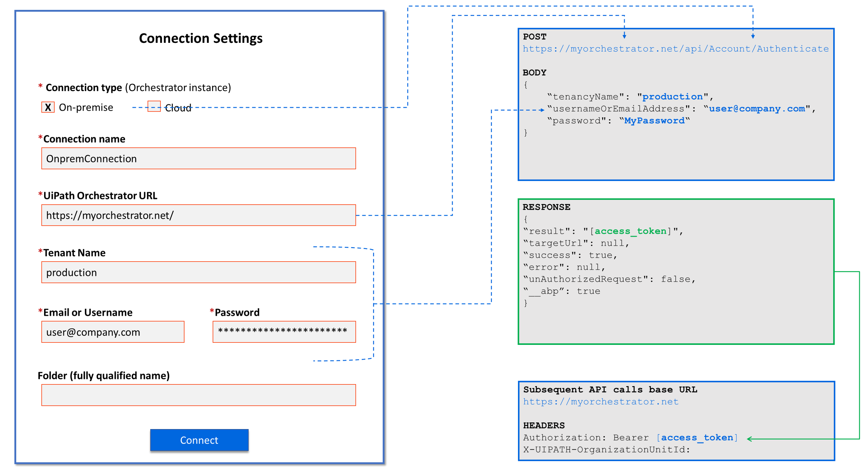Screen dimensions: 868x471
Task: Focus the Password input box
Action: tap(284, 332)
